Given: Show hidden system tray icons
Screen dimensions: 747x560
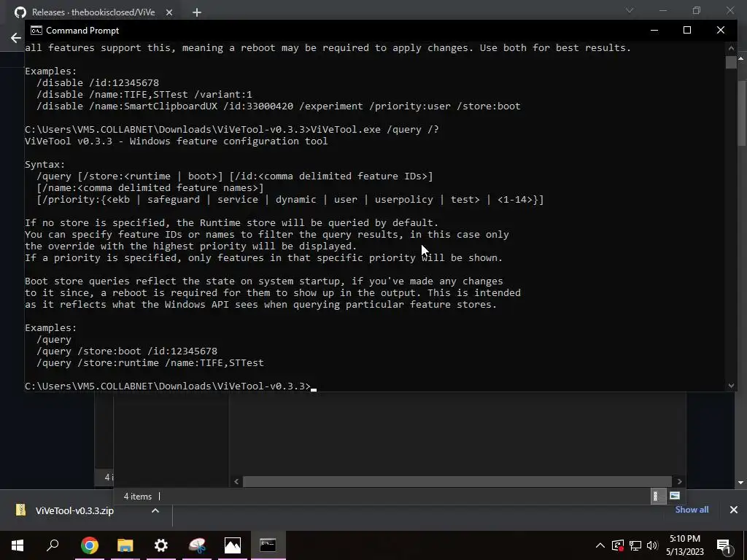Looking at the screenshot, I should point(600,545).
